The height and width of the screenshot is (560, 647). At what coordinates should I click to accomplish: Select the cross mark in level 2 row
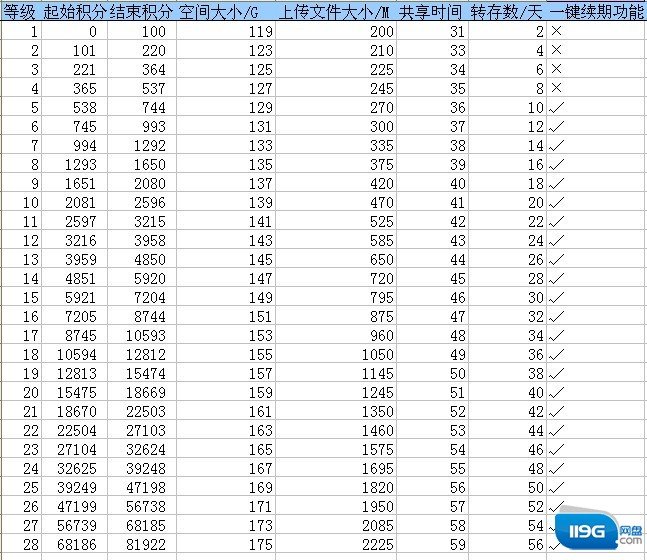tap(556, 50)
